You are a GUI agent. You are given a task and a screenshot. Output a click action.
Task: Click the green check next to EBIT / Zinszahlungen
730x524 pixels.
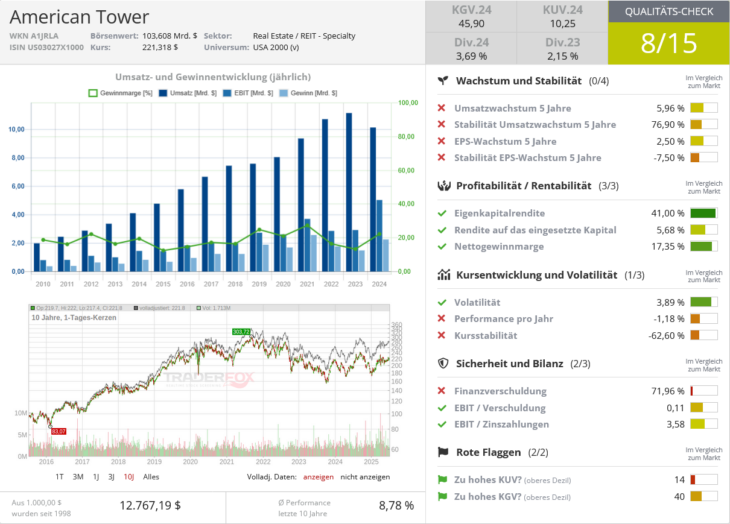[x=442, y=424]
